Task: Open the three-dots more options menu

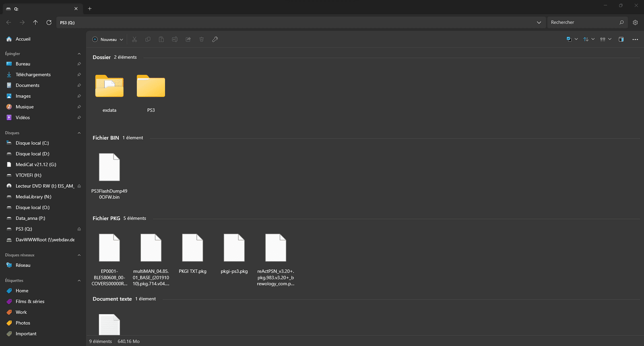Action: pyautogui.click(x=635, y=39)
